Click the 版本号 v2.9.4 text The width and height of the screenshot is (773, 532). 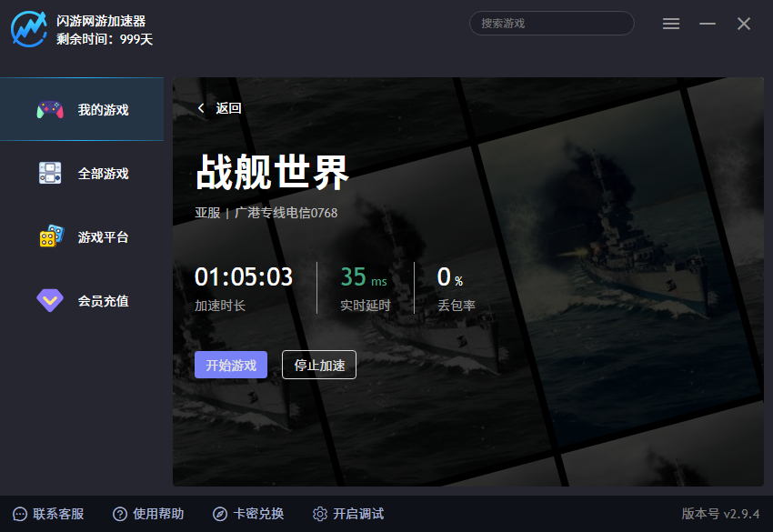[720, 514]
